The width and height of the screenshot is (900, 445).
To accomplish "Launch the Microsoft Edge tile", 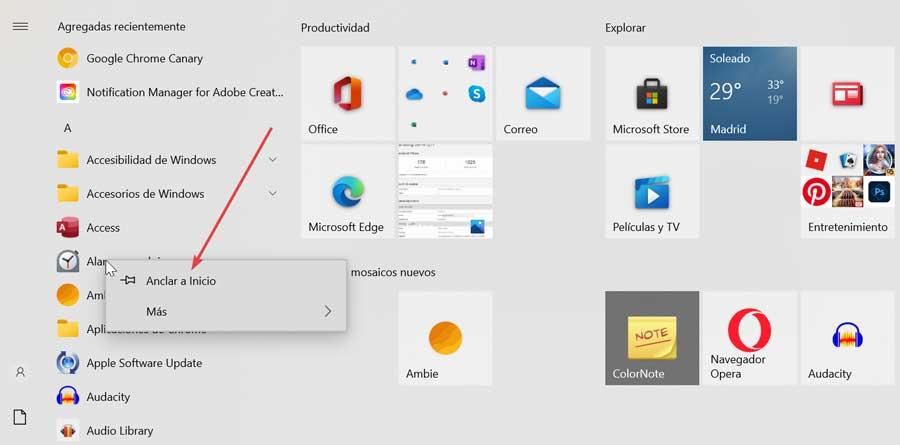I will 348,191.
